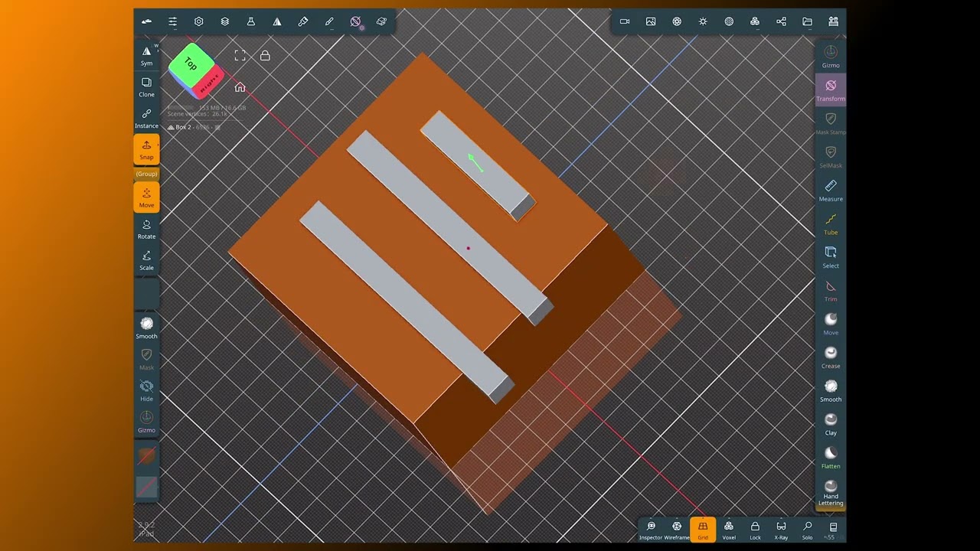Frame the object with focus brackets icon

[240, 56]
